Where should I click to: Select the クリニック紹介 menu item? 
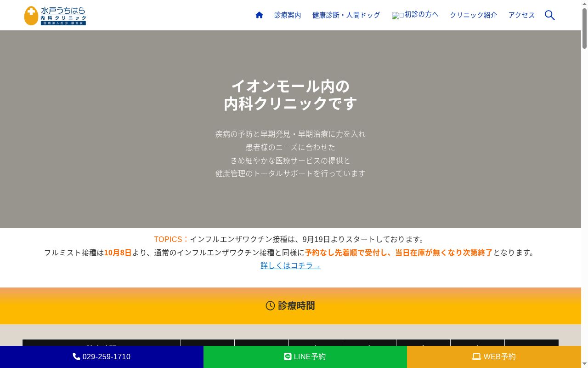(x=474, y=15)
